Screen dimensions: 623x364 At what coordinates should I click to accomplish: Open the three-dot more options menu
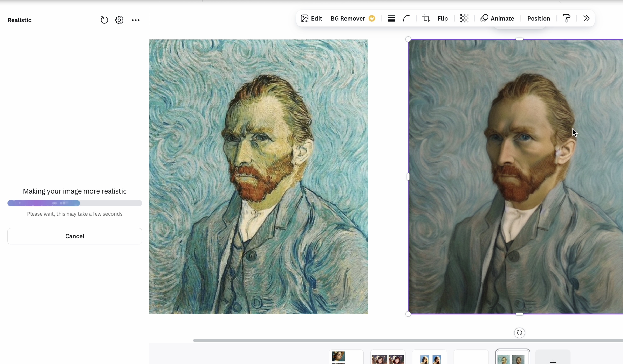(136, 20)
